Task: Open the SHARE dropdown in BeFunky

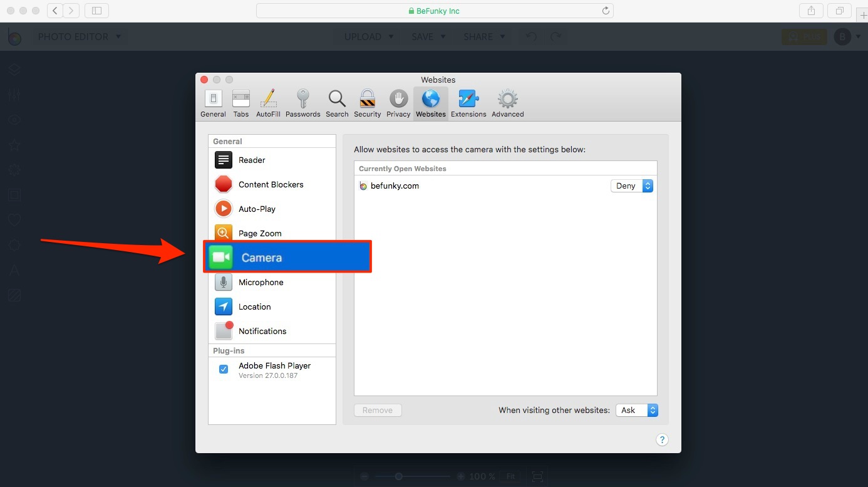Action: tap(484, 37)
